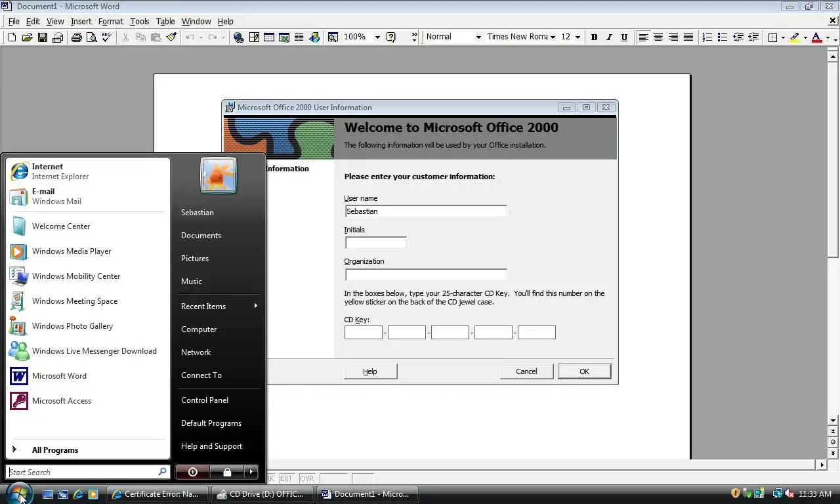The width and height of the screenshot is (840, 504).
Task: Switch to Certificate Error taskbar window
Action: click(x=157, y=494)
